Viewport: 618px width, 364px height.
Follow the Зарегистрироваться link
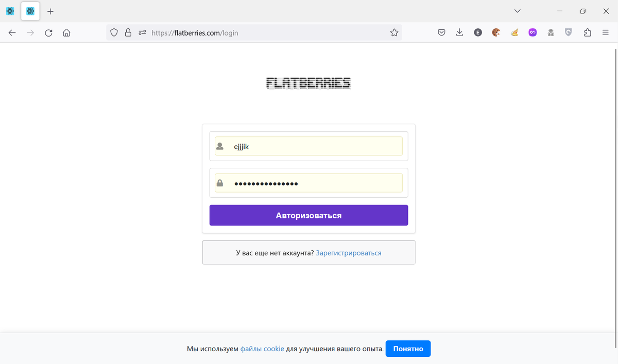(x=349, y=253)
